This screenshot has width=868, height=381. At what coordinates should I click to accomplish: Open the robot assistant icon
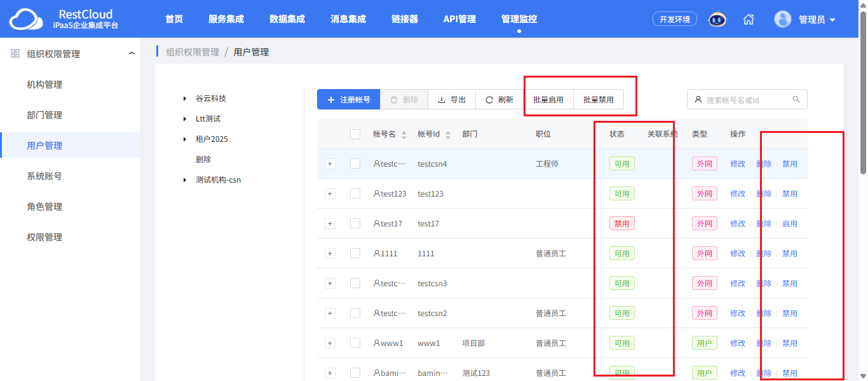coord(717,19)
